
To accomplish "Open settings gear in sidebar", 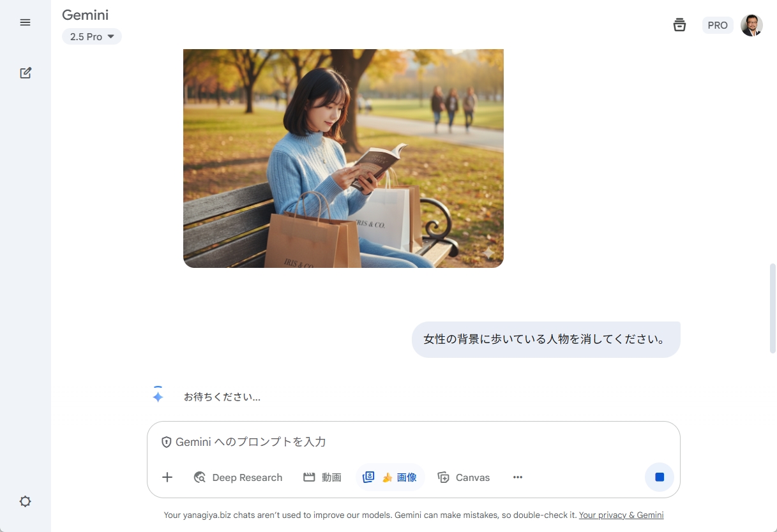I will [x=25, y=501].
